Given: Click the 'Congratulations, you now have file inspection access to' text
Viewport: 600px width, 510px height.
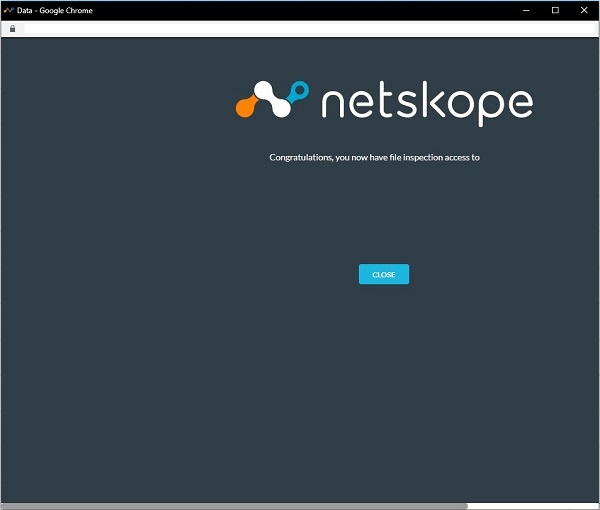Looking at the screenshot, I should tap(374, 158).
